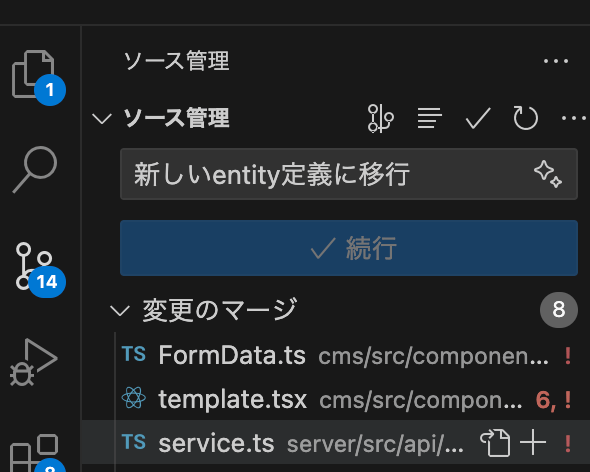This screenshot has height=472, width=590.
Task: Select template.tsx in merge changes
Action: (x=346, y=399)
